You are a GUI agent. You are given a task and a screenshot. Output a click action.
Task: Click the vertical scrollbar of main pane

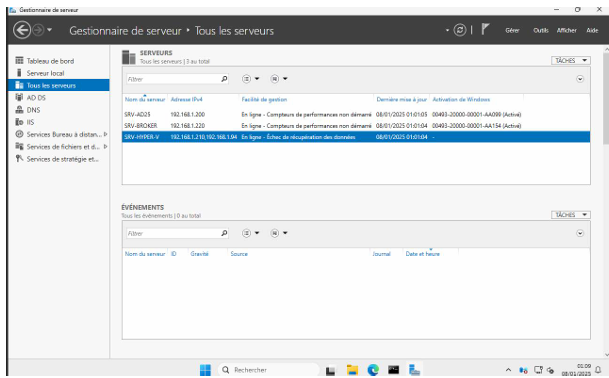[606, 98]
